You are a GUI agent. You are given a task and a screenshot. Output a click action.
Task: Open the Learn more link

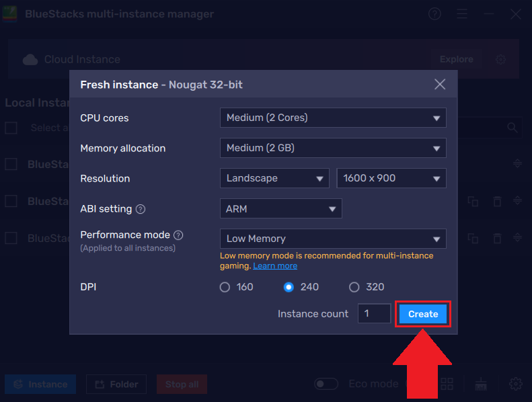(275, 266)
